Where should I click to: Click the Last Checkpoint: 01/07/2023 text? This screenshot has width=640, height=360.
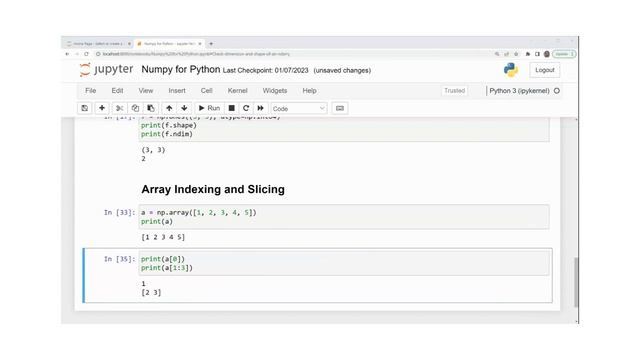[265, 71]
